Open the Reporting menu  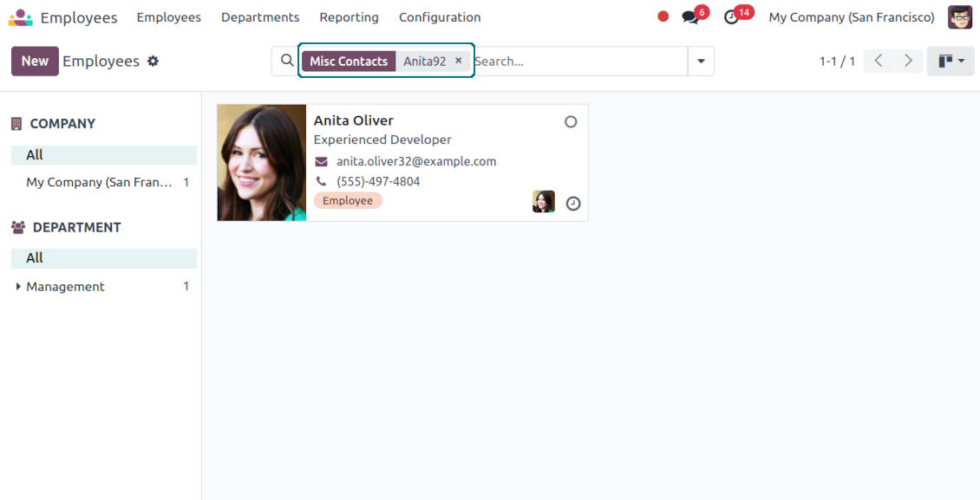[349, 17]
